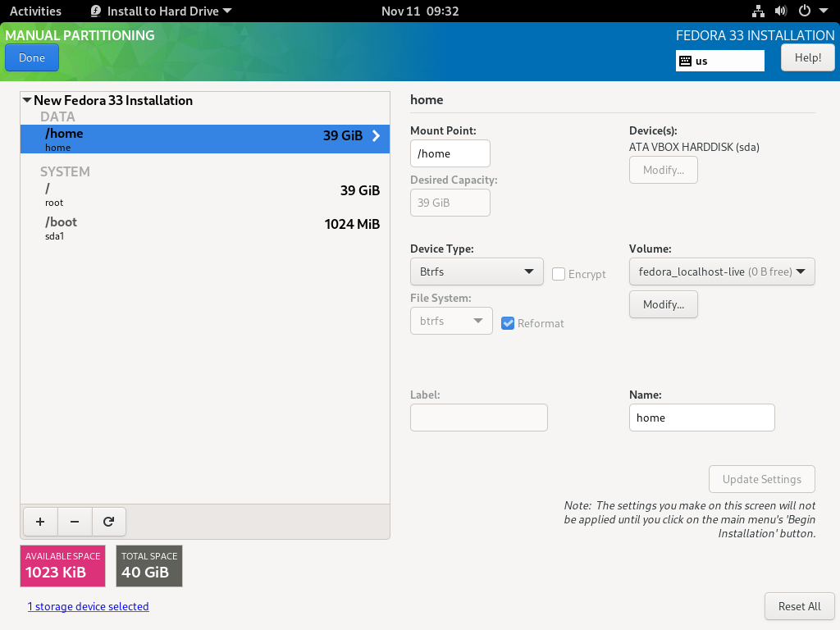Click the us keyboard layout indicator

[x=720, y=61]
